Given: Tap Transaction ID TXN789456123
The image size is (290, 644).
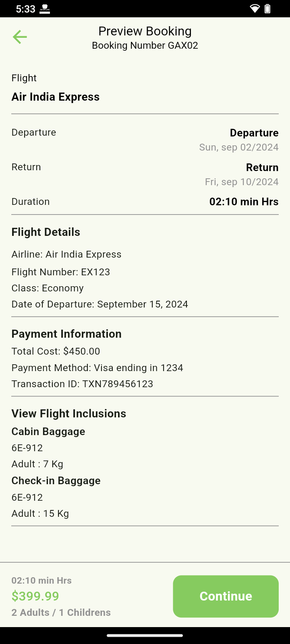Looking at the screenshot, I should pyautogui.click(x=82, y=384).
